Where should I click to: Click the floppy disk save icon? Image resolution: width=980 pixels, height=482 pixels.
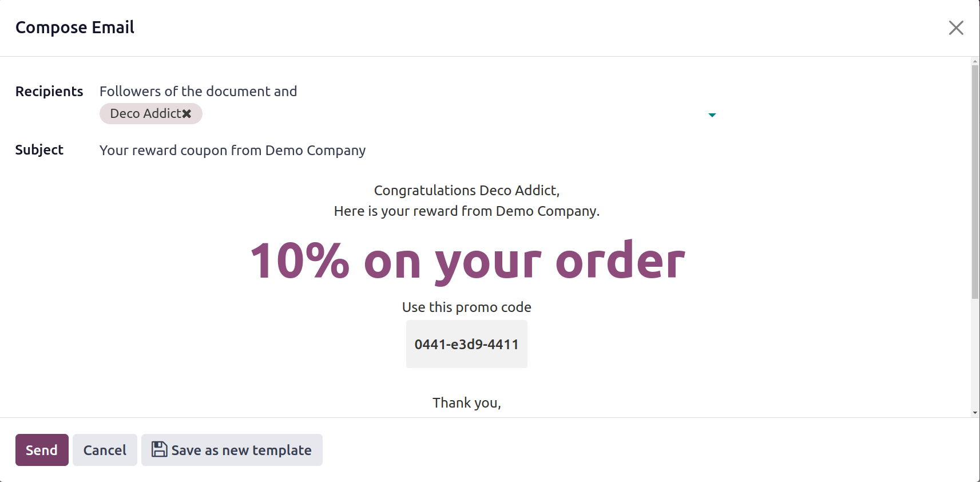(x=159, y=449)
